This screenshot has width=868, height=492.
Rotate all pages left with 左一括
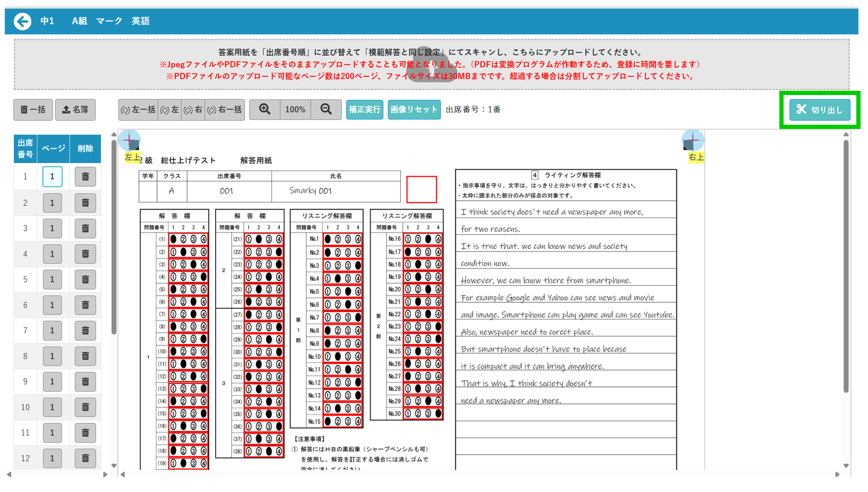[138, 110]
